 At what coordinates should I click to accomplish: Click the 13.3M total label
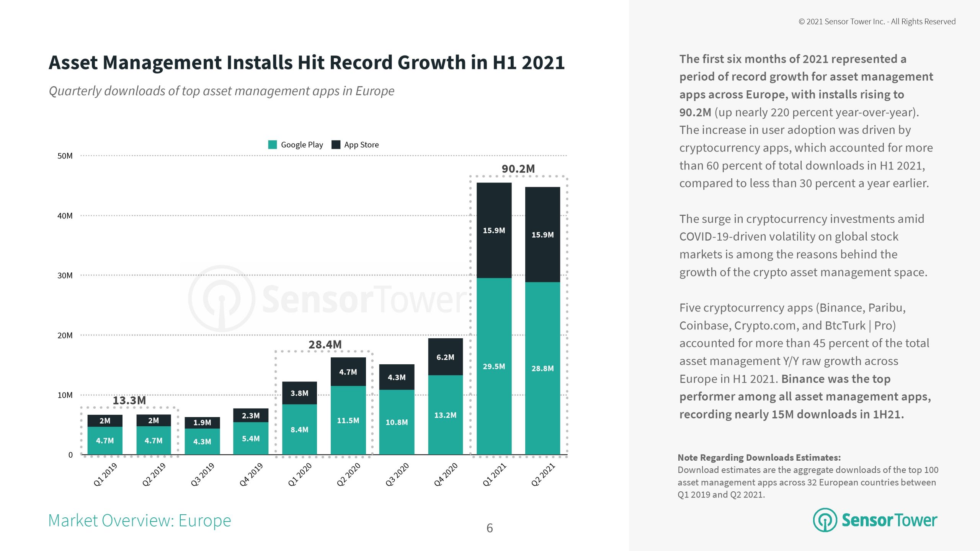(129, 401)
